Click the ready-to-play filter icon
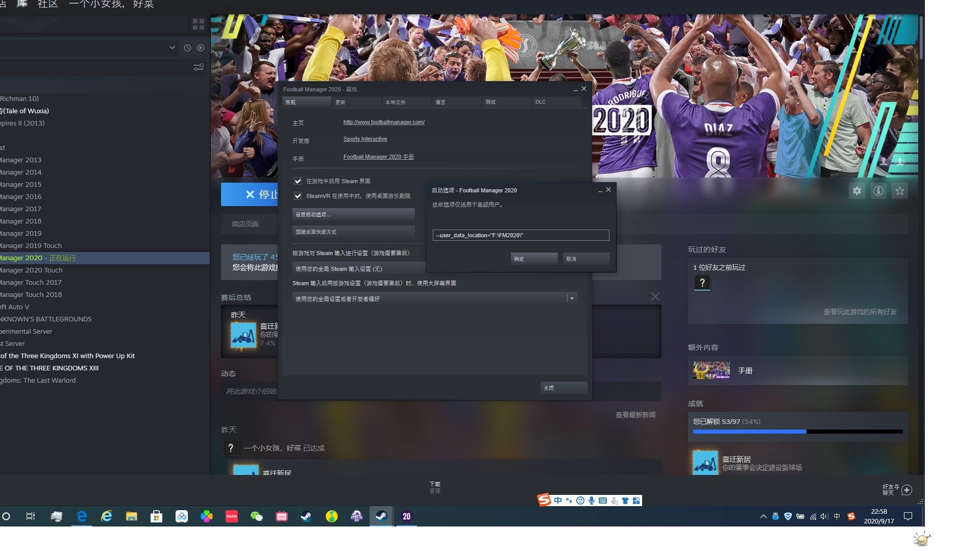 point(201,47)
